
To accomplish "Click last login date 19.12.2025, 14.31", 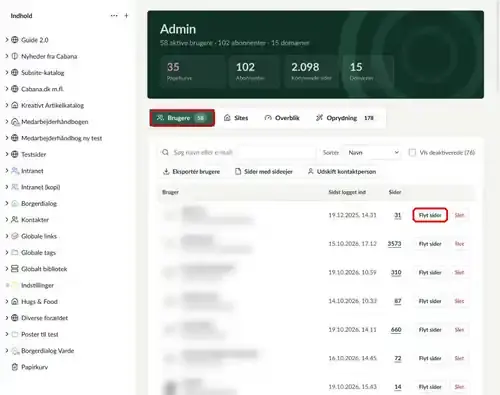I will (352, 215).
